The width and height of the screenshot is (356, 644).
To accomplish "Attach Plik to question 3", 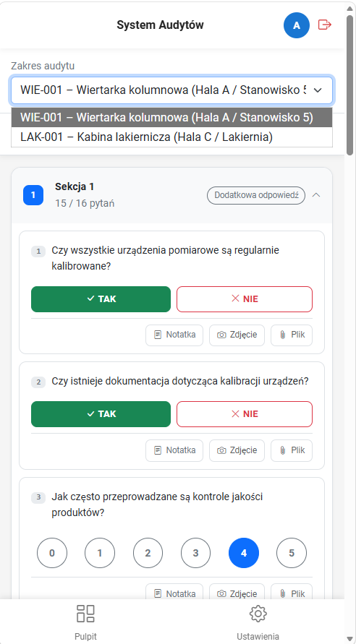I will click(x=292, y=592).
